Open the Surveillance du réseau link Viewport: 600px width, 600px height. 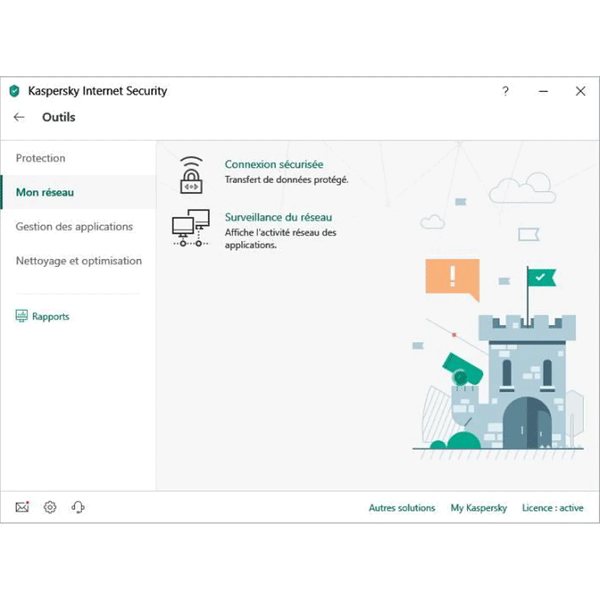pos(278,217)
